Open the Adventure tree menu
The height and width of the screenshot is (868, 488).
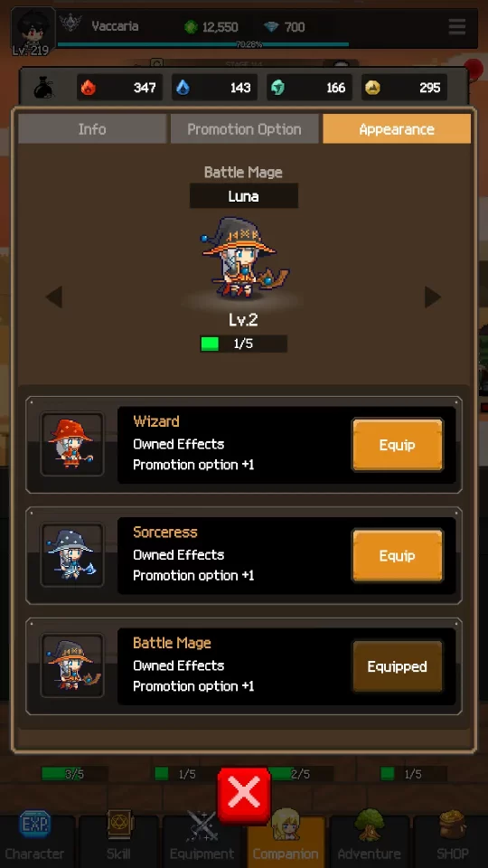369,835
